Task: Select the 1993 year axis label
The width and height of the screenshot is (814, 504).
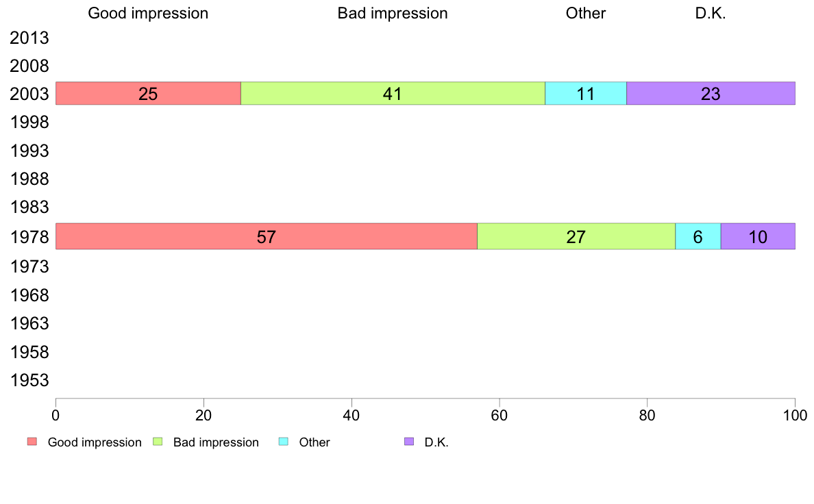Action: (29, 151)
